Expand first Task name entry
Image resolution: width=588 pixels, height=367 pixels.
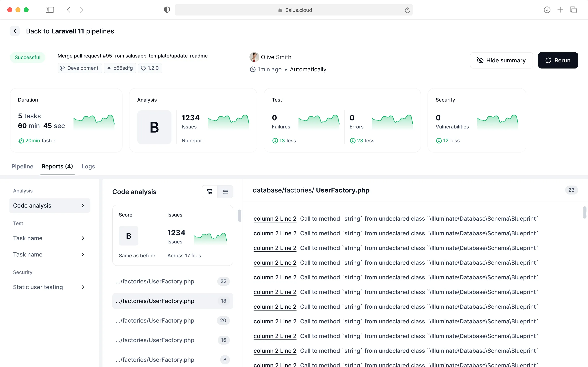click(50, 238)
